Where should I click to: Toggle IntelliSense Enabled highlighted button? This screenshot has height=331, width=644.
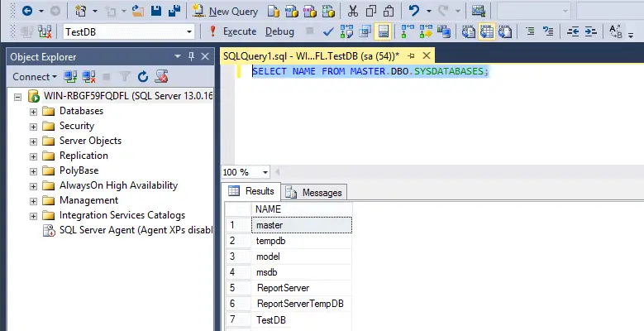point(383,31)
